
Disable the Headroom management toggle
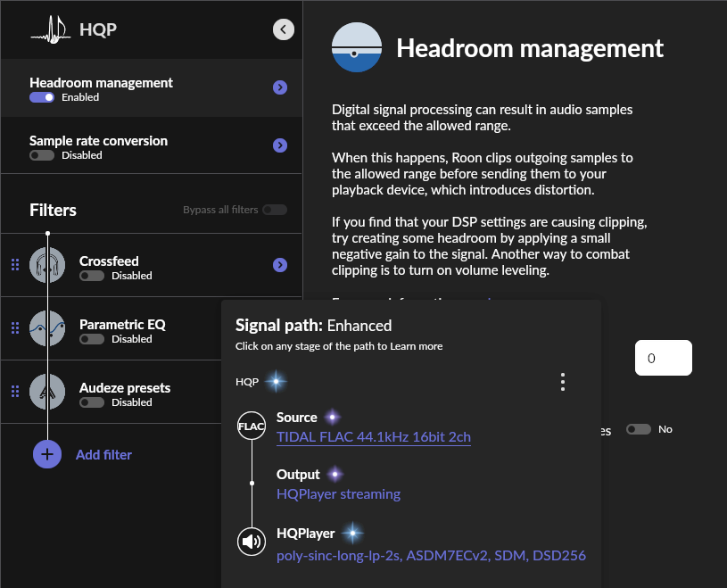(42, 97)
